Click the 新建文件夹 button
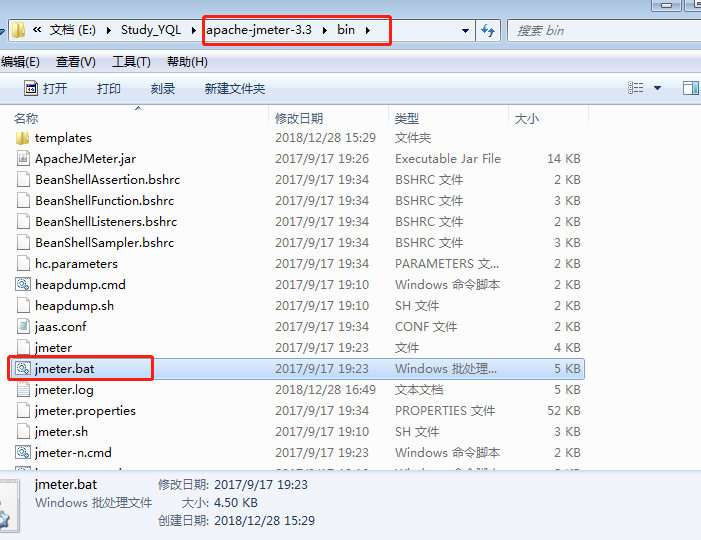The height and width of the screenshot is (540, 701). [235, 89]
